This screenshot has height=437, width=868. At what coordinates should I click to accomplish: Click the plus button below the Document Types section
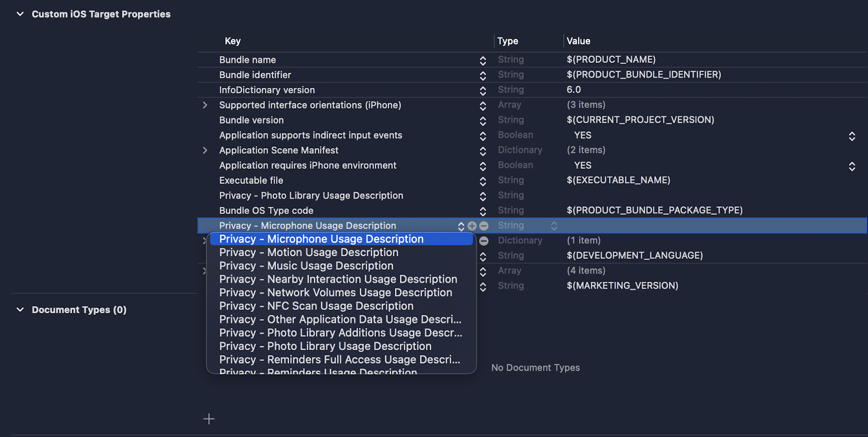pos(209,419)
